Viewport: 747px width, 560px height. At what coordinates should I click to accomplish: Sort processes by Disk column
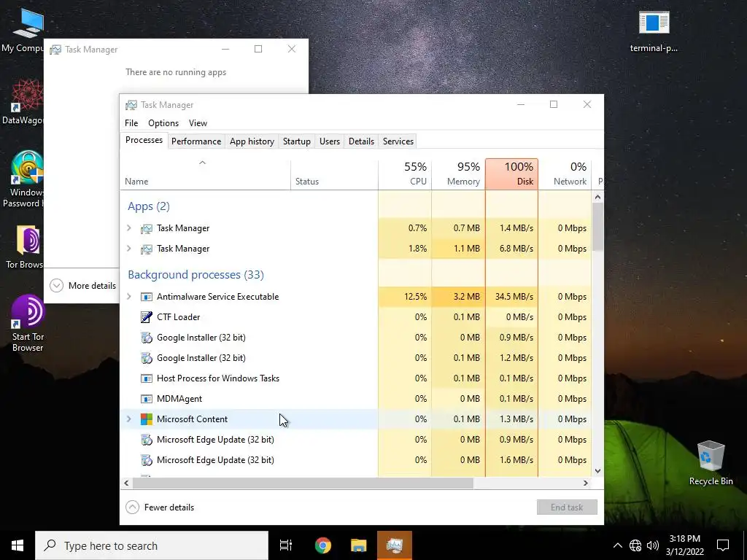click(x=511, y=174)
